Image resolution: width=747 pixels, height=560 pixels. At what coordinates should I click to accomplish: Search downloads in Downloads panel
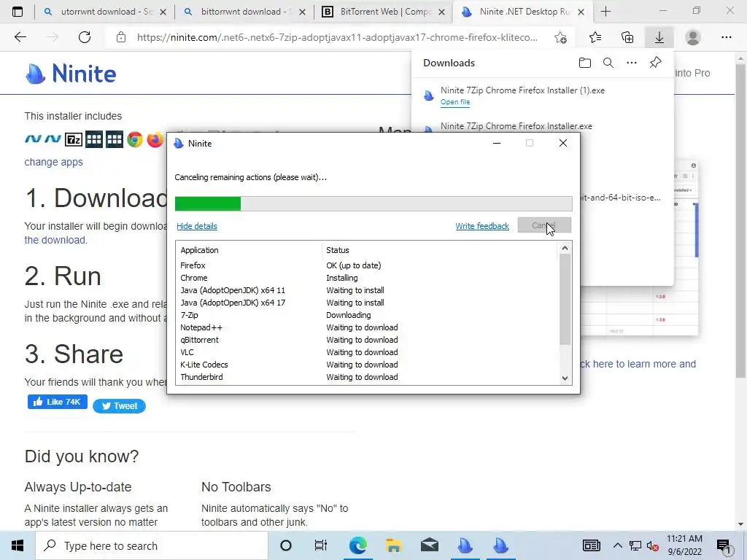click(x=608, y=63)
